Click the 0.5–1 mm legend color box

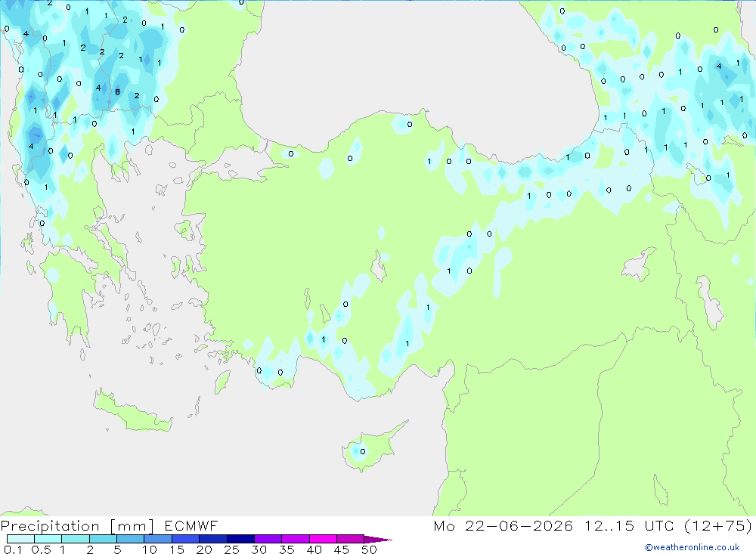pos(48,539)
